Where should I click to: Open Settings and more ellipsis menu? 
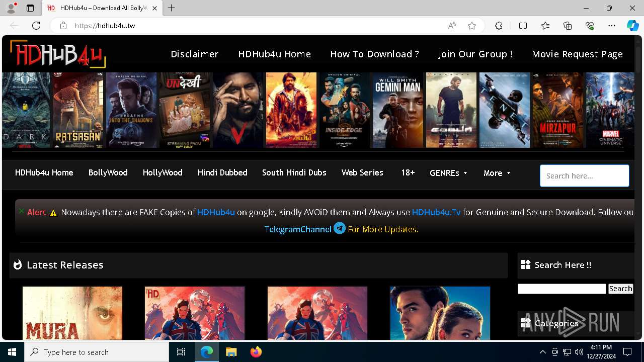point(612,26)
